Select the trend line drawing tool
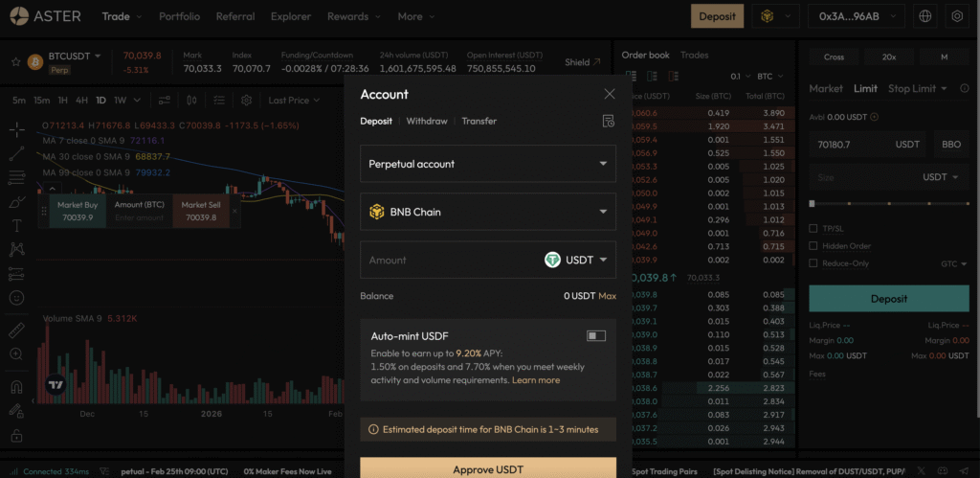 tap(17, 153)
